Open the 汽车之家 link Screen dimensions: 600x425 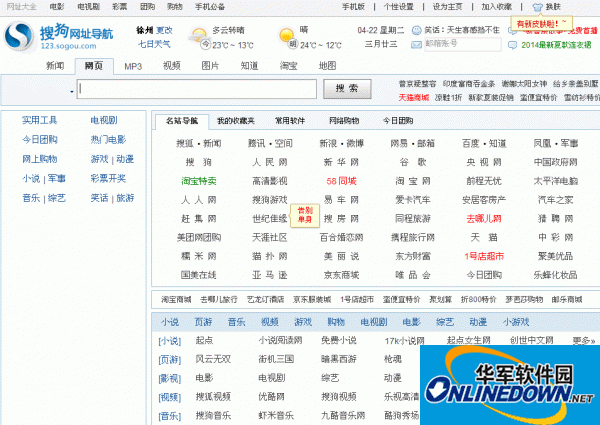tap(555, 200)
